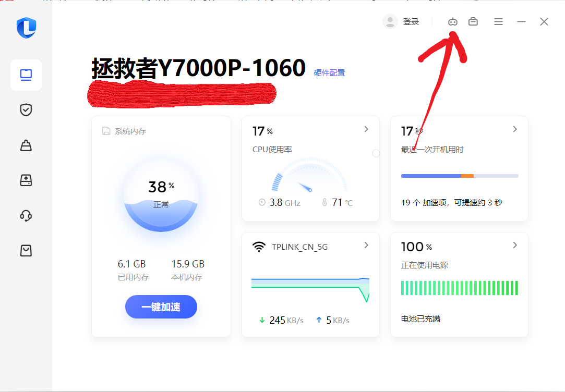Click the 38% memory usage circle

coord(161,194)
